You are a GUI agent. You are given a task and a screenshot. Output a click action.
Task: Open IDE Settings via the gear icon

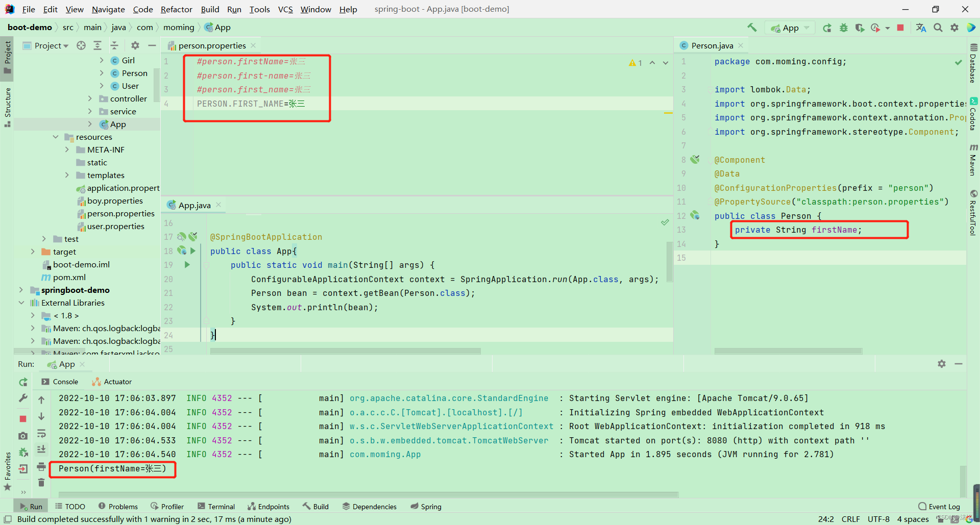(x=954, y=28)
